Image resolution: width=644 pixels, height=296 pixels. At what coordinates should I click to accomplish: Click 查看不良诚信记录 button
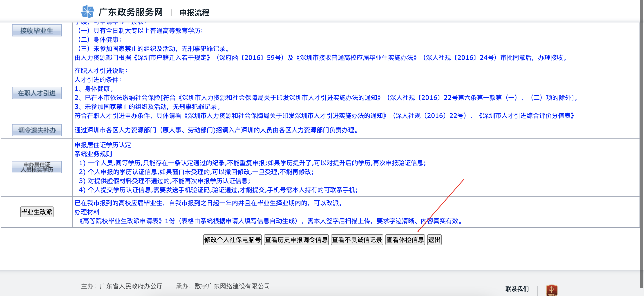357,240
